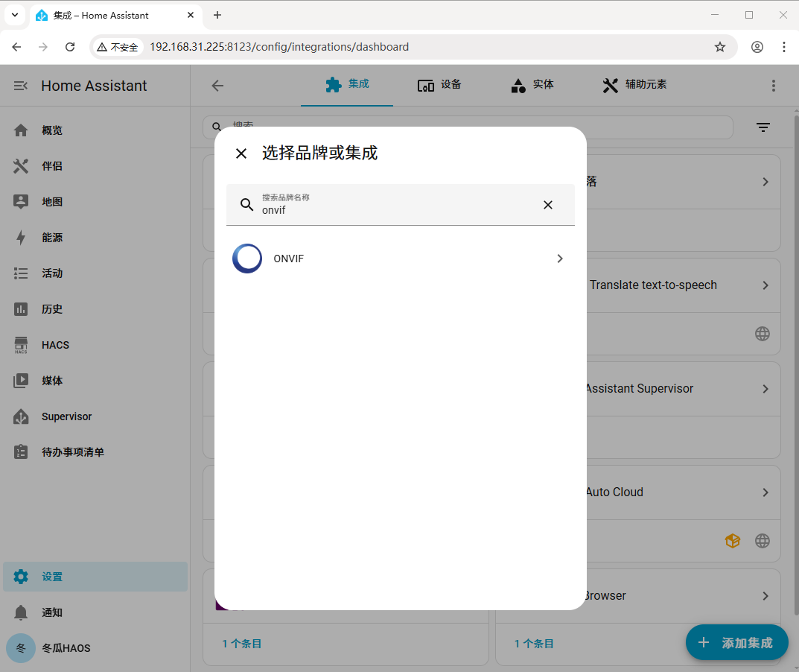The width and height of the screenshot is (799, 672).
Task: Open 活动 activity in sidebar
Action: [95, 273]
